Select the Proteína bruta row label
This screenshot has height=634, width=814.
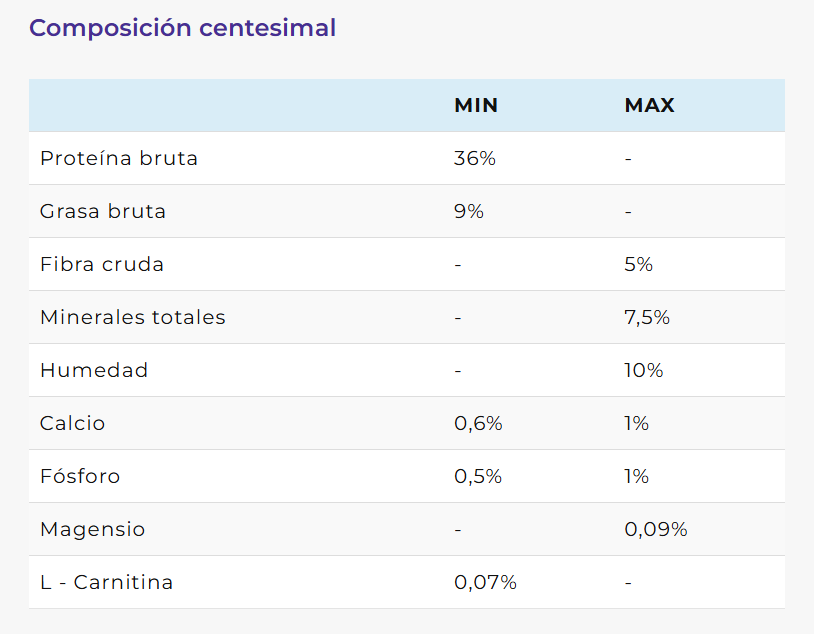click(x=119, y=158)
